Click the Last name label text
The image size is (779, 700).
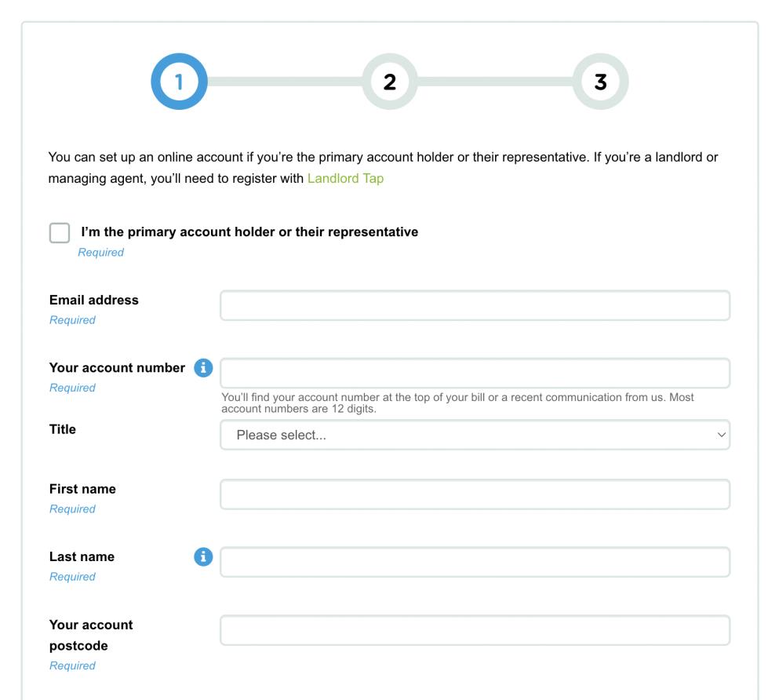point(82,556)
